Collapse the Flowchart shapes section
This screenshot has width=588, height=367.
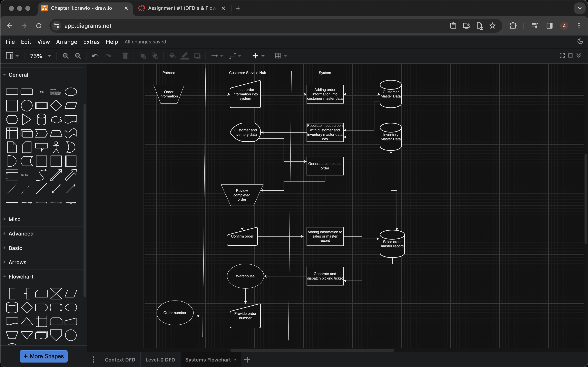pyautogui.click(x=21, y=276)
